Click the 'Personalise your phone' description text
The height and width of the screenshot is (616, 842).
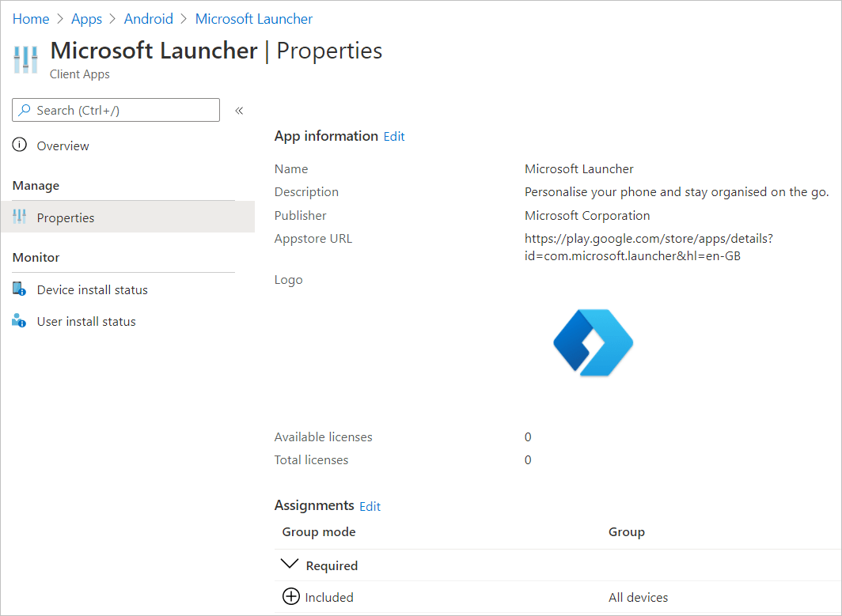point(677,192)
